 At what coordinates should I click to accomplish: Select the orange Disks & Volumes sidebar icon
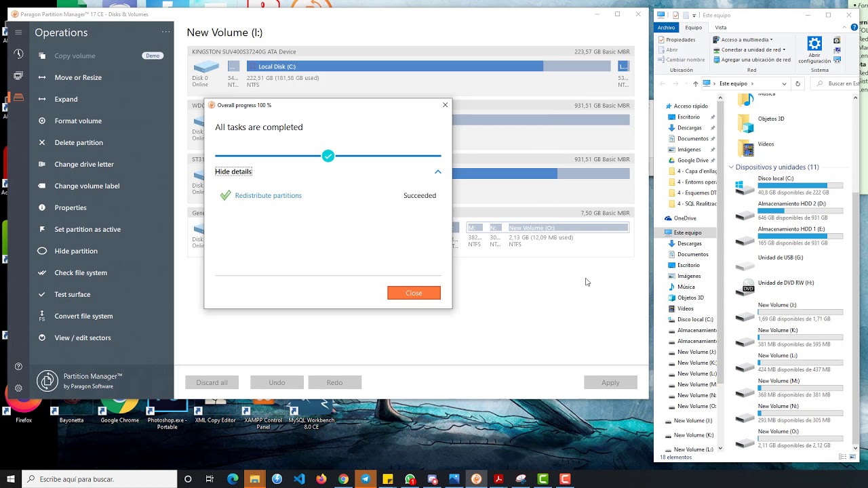coord(18,98)
